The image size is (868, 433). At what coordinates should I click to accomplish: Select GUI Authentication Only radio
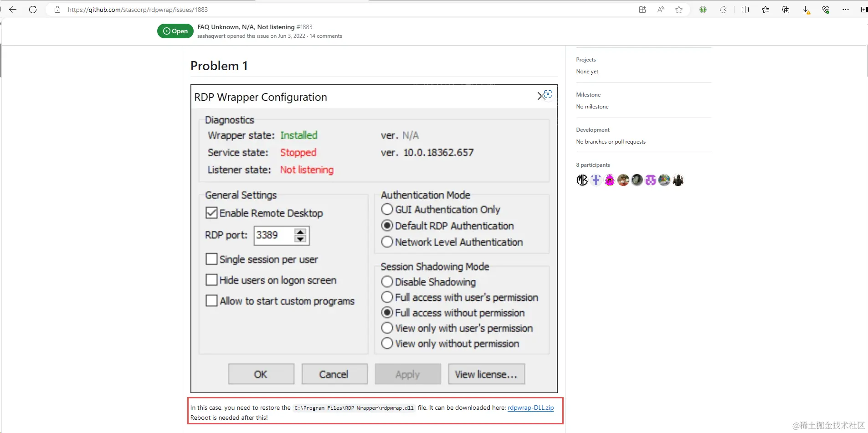(387, 209)
